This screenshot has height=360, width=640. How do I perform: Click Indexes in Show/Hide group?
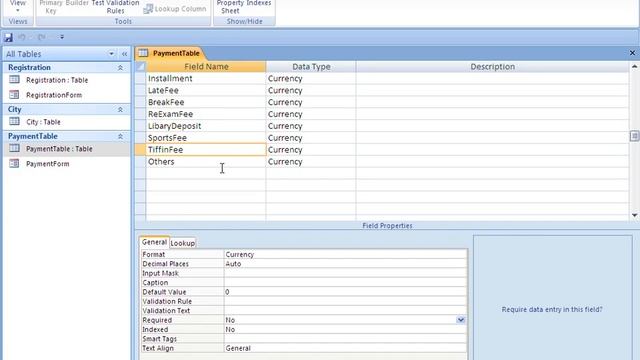tap(259, 3)
